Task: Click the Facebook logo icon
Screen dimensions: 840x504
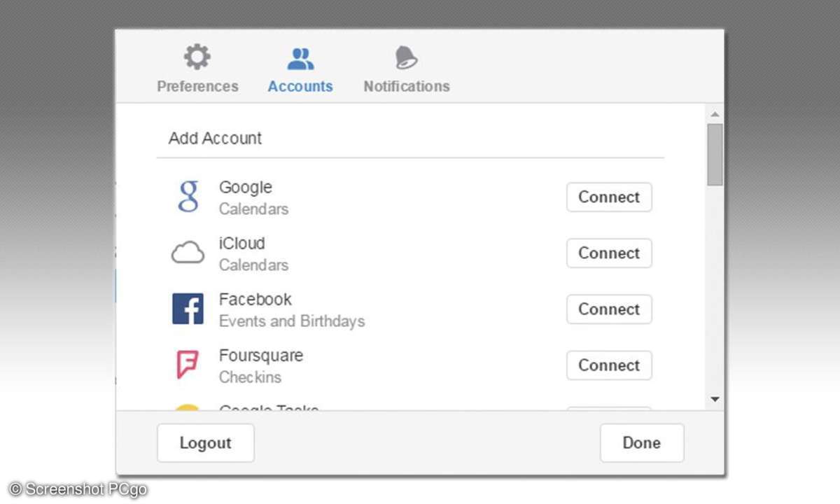Action: click(x=188, y=309)
